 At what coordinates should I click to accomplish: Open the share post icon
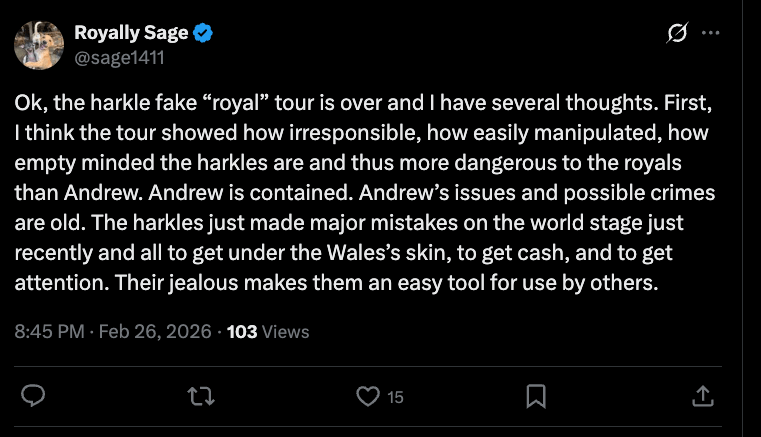pyautogui.click(x=703, y=396)
